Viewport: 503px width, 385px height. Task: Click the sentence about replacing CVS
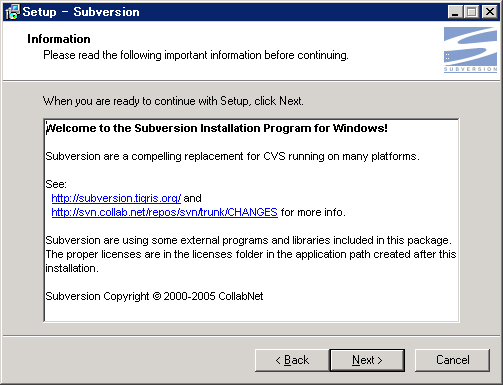click(233, 156)
